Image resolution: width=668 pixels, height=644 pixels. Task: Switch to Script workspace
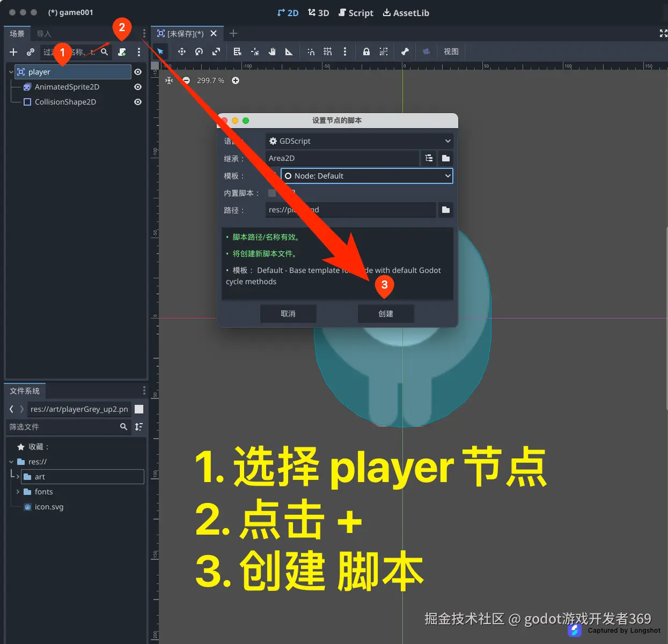point(356,13)
